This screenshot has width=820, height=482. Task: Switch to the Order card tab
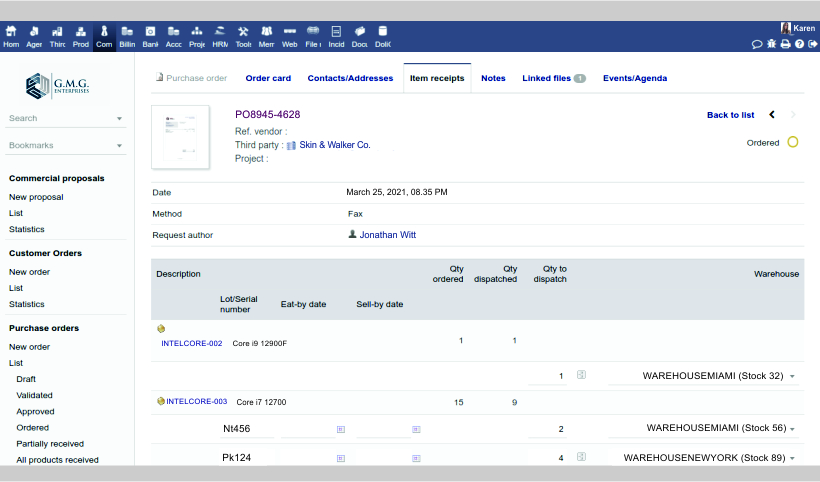268,78
